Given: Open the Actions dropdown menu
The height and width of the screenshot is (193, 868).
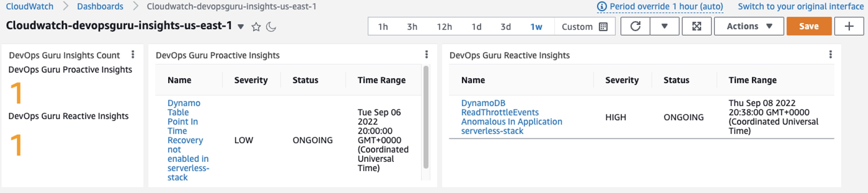Looking at the screenshot, I should tap(749, 26).
